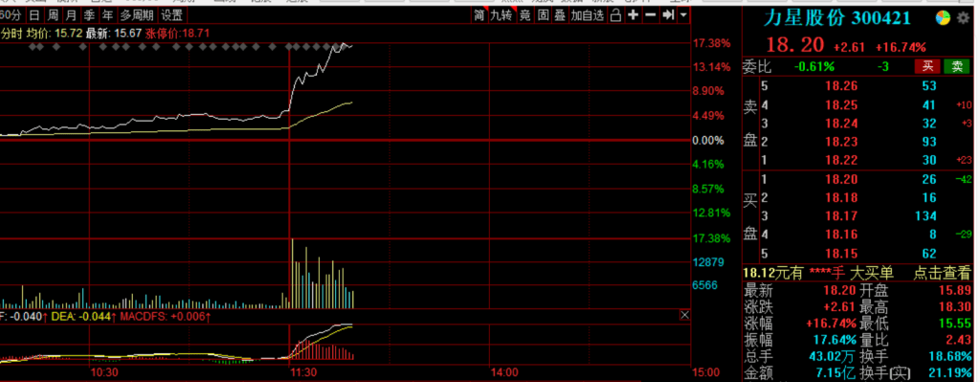Click the red 买 buy button
The height and width of the screenshot is (382, 980).
click(x=927, y=67)
